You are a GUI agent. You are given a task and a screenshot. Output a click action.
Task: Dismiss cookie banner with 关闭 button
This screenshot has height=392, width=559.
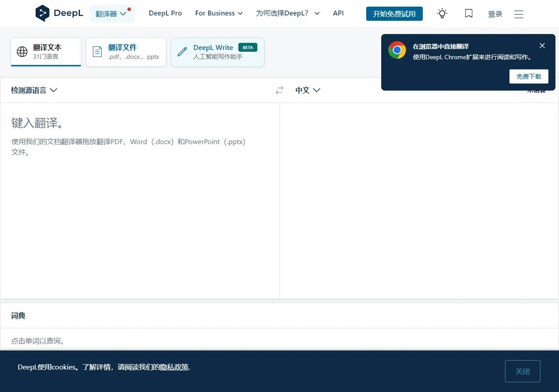click(x=522, y=371)
